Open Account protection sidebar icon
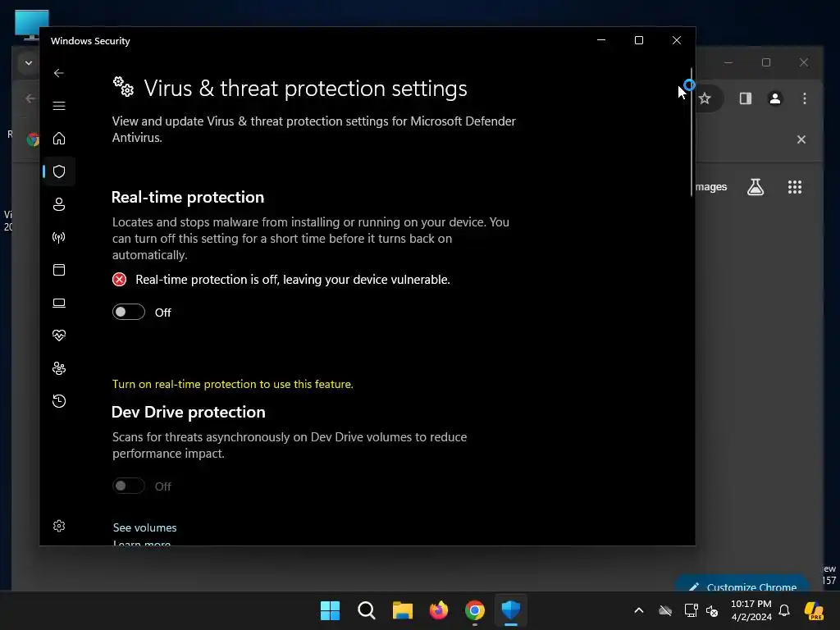 click(x=59, y=204)
